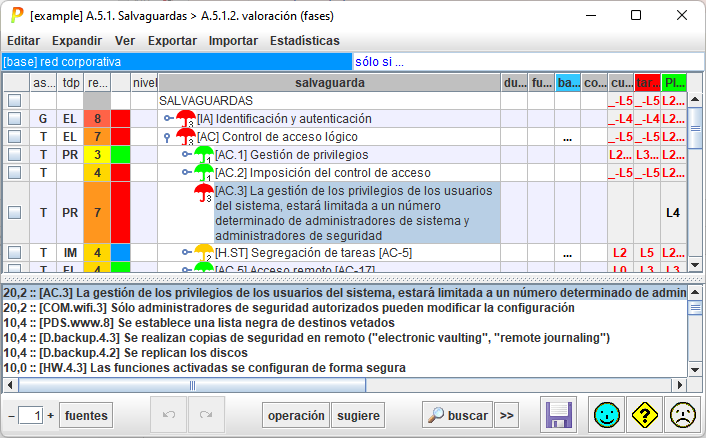
Task: Click the redo arrow button
Action: tap(206, 415)
